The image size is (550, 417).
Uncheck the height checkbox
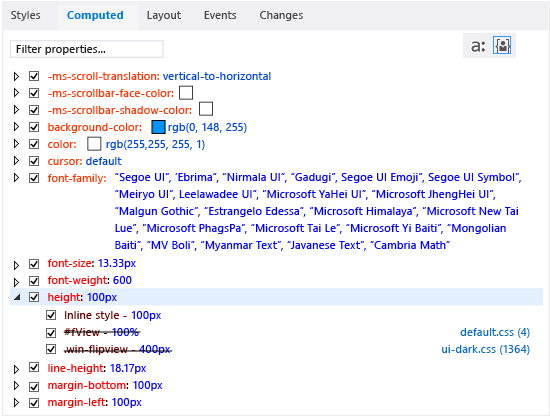34,297
